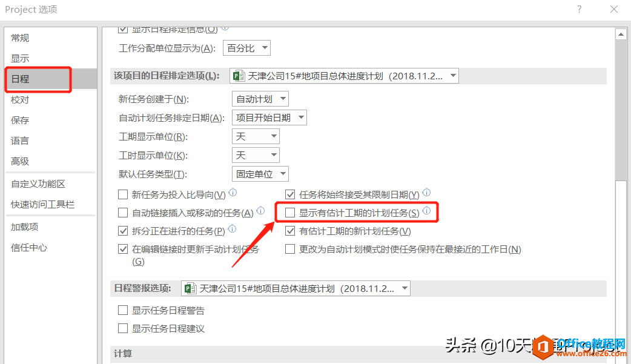631x364 pixels.
Task: Click info icon next to 自动链接插入或移动的任务
Action: [x=261, y=210]
